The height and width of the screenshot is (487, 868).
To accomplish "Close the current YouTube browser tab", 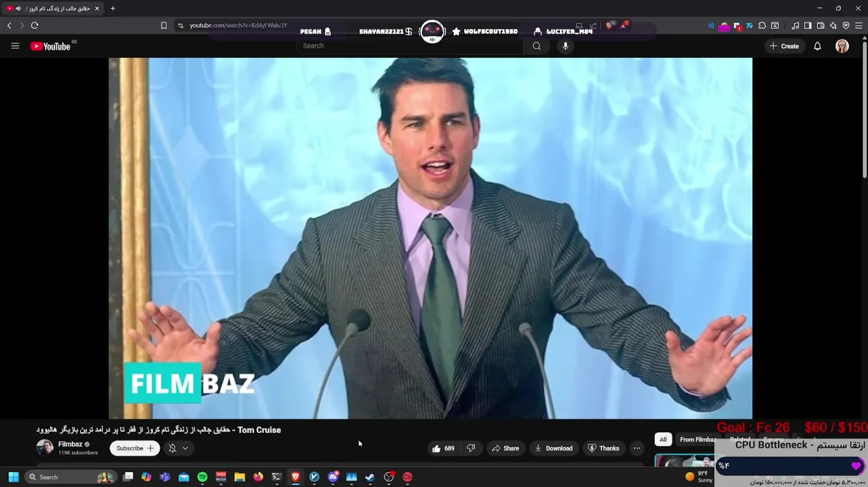I will 97,8.
